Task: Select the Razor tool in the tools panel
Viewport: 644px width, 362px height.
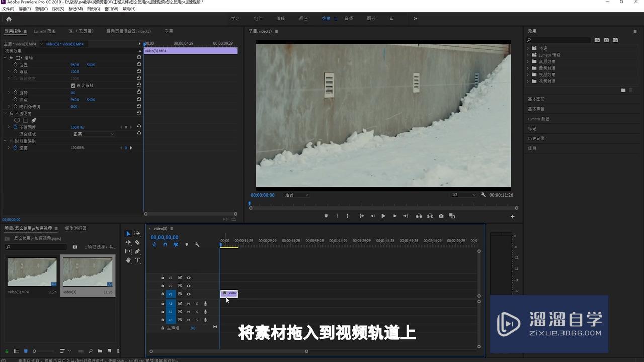Action: click(137, 242)
